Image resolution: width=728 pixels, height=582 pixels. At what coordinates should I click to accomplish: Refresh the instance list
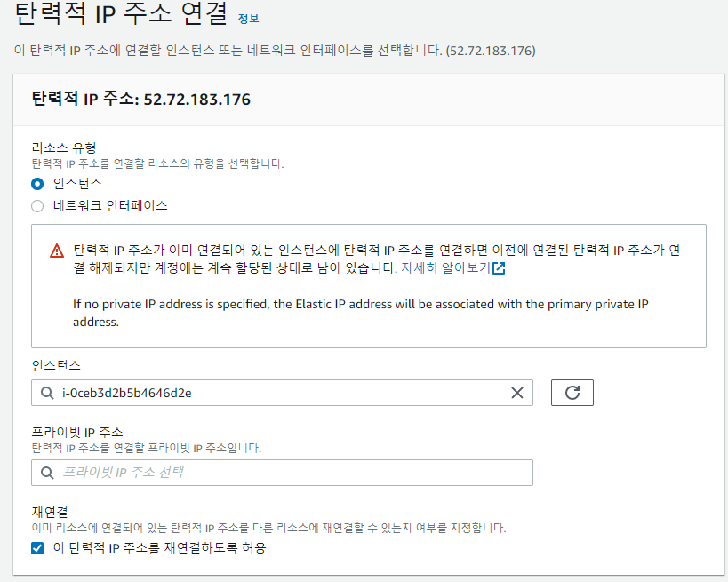(572, 393)
